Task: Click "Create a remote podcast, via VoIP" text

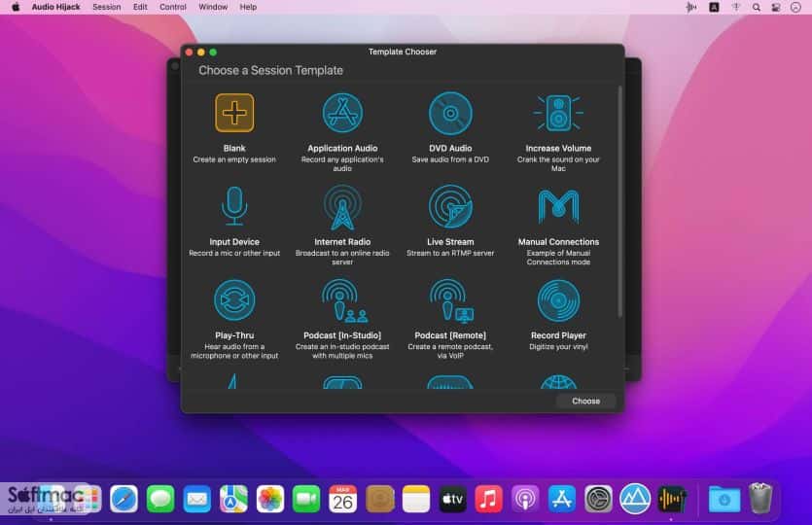Action: (x=450, y=352)
